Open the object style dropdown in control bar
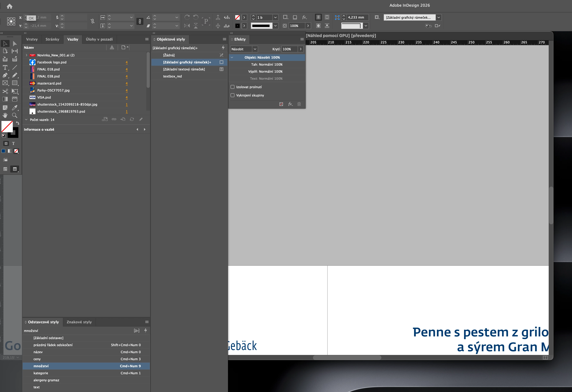This screenshot has height=392, width=572. pos(438,17)
